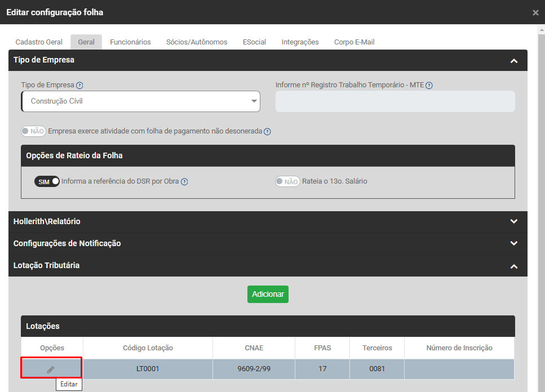Click help icon after folha de pagamento não desonerada
The height and width of the screenshot is (392, 545).
267,132
